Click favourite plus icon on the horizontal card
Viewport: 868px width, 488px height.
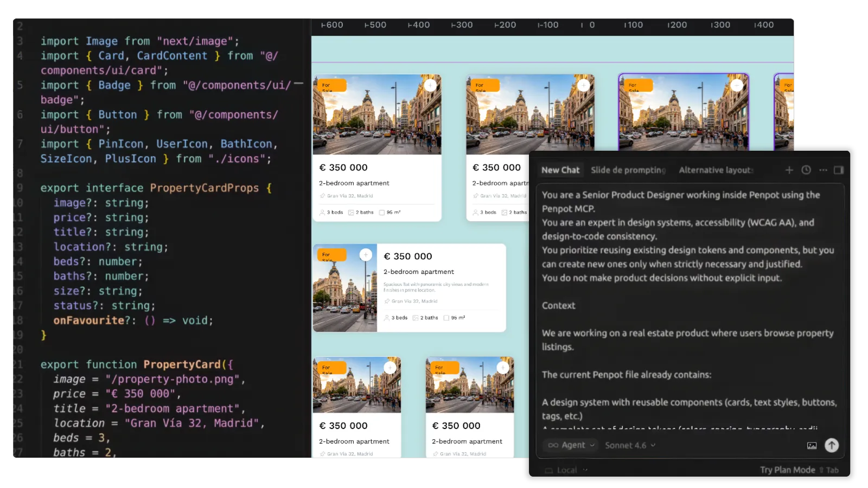point(366,255)
